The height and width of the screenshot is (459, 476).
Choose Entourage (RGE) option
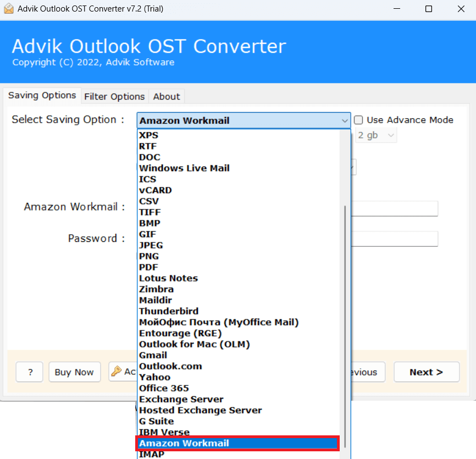coord(239,333)
